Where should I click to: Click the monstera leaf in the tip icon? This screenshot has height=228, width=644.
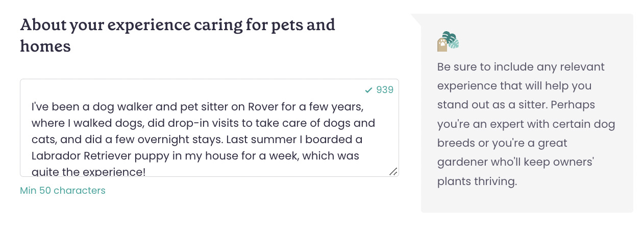point(452,39)
